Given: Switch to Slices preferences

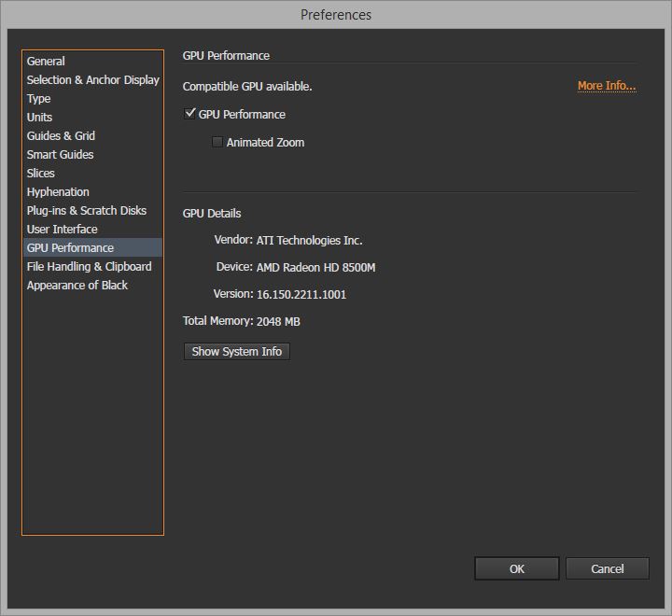Looking at the screenshot, I should tap(92, 174).
